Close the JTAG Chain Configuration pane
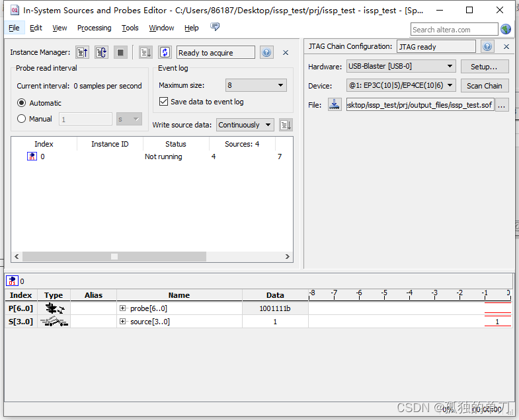The width and height of the screenshot is (519, 420). 506,47
